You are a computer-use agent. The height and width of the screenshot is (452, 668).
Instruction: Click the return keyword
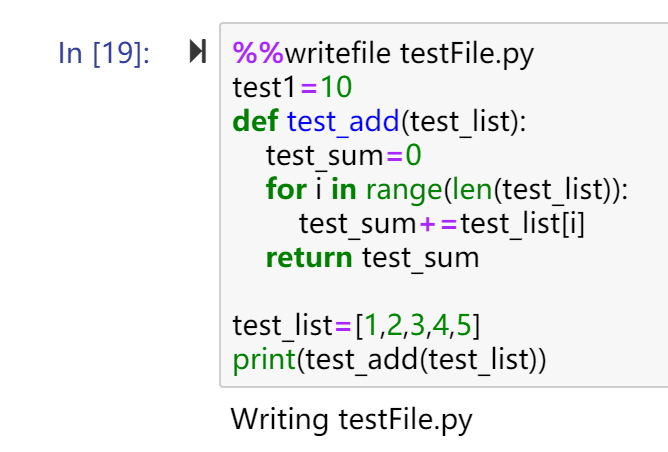tap(309, 258)
